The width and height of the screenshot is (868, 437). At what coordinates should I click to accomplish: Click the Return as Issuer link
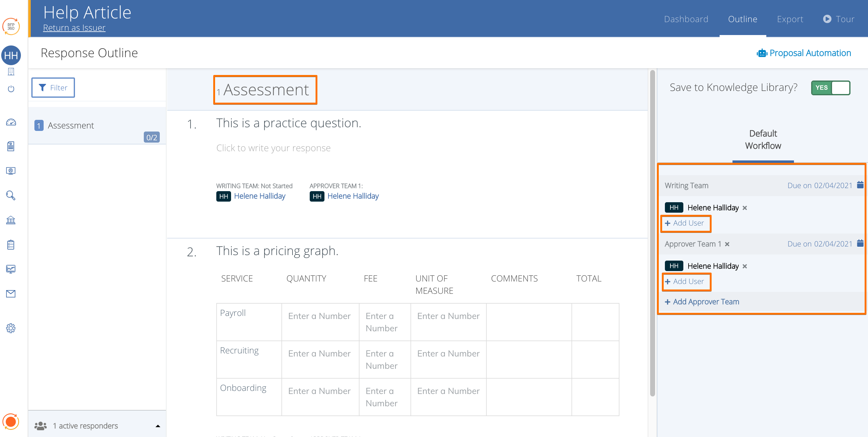(x=74, y=28)
